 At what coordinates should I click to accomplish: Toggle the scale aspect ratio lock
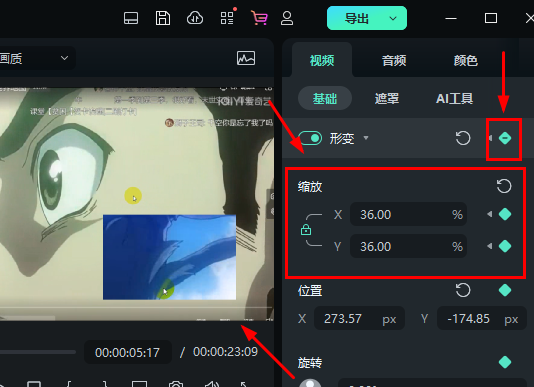[306, 230]
